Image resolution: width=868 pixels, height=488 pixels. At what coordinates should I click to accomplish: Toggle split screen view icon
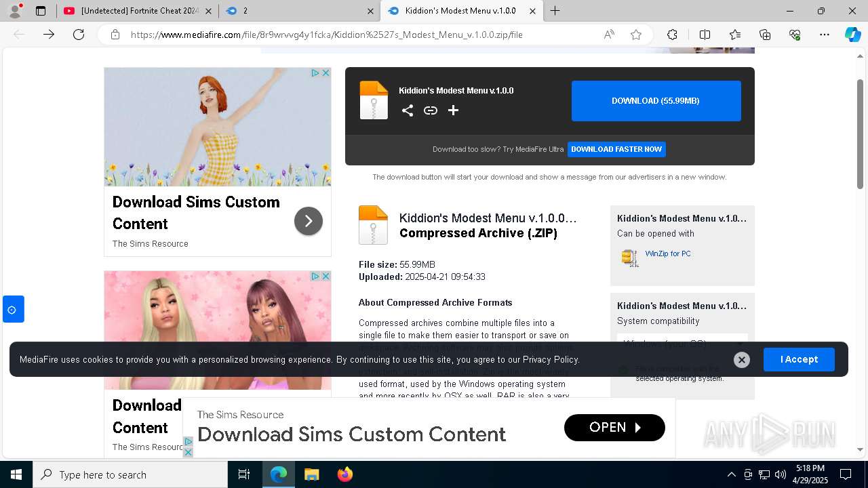(705, 35)
